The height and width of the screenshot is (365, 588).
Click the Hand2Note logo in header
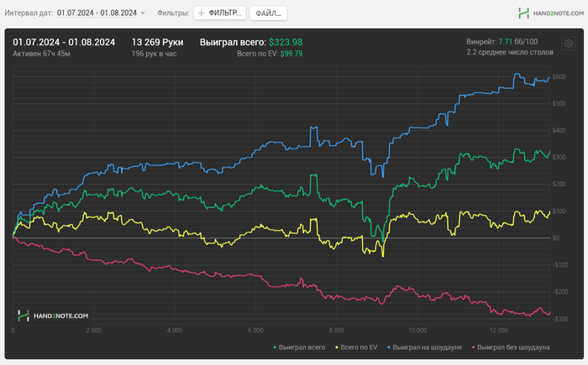pyautogui.click(x=546, y=13)
